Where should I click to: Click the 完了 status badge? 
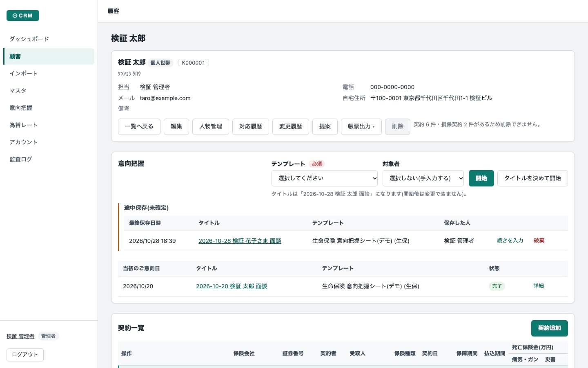click(x=497, y=286)
